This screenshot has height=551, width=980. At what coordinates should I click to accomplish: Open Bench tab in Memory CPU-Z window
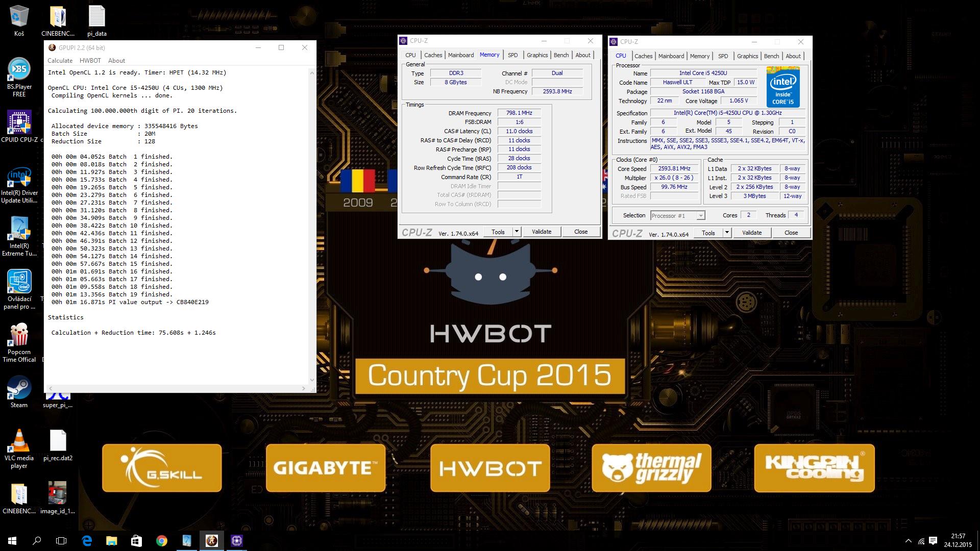click(x=561, y=55)
